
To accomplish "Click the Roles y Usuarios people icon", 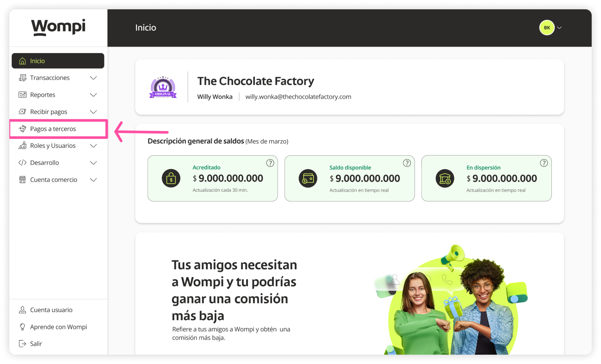I will click(23, 146).
